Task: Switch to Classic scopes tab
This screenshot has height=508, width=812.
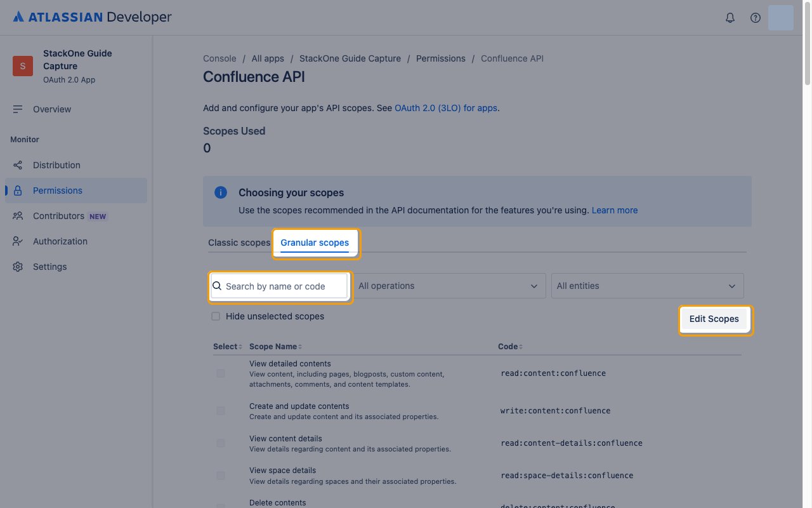Action: pyautogui.click(x=239, y=243)
